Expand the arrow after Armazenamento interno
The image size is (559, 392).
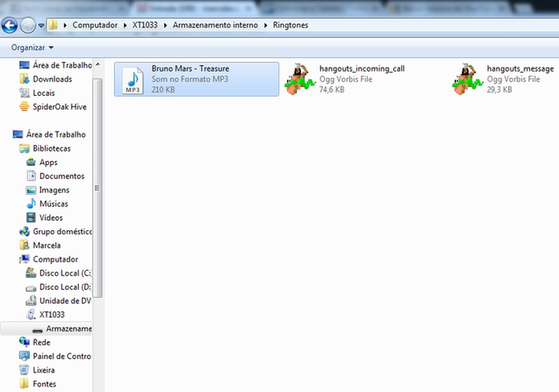point(266,26)
